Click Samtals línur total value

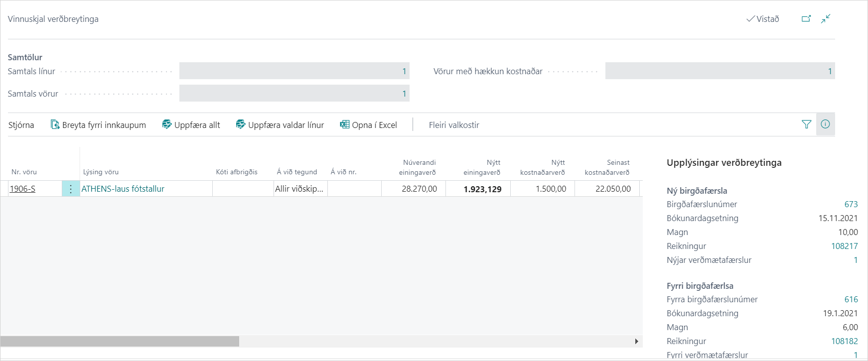pos(294,71)
